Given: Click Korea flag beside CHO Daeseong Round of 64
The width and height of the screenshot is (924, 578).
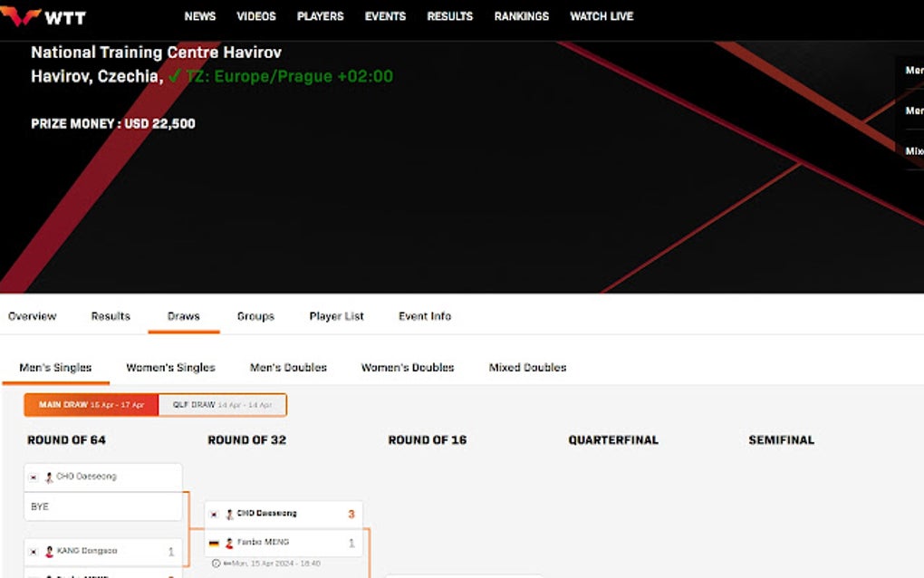Looking at the screenshot, I should pos(34,477).
